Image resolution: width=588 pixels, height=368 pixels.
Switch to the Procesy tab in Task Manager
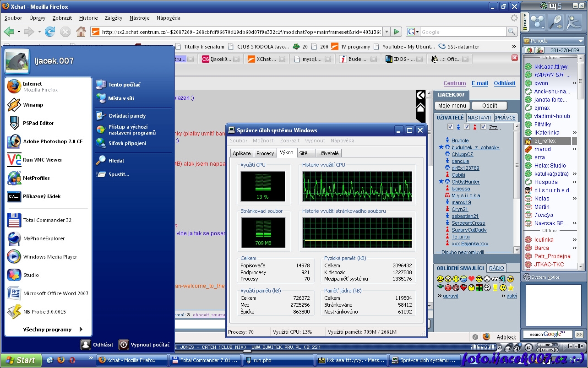(265, 153)
